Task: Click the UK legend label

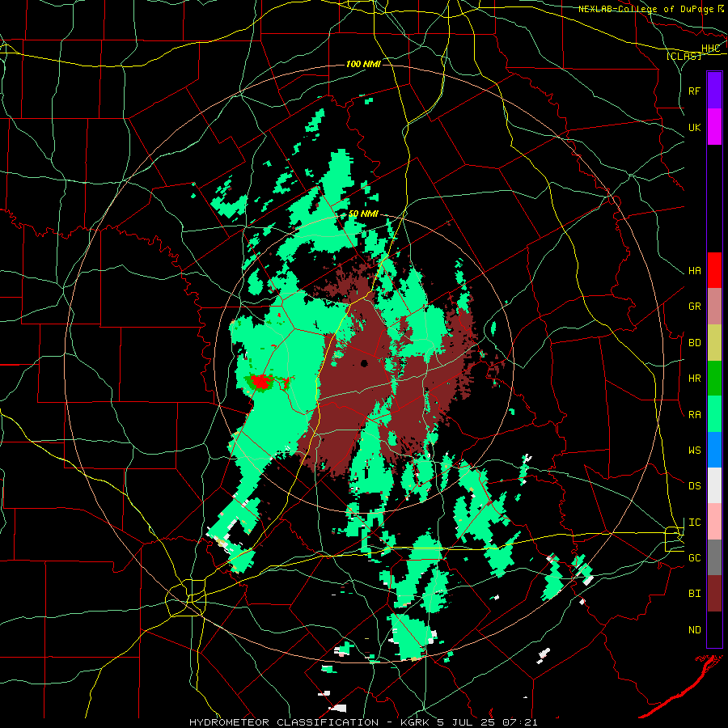Action: 694,128
